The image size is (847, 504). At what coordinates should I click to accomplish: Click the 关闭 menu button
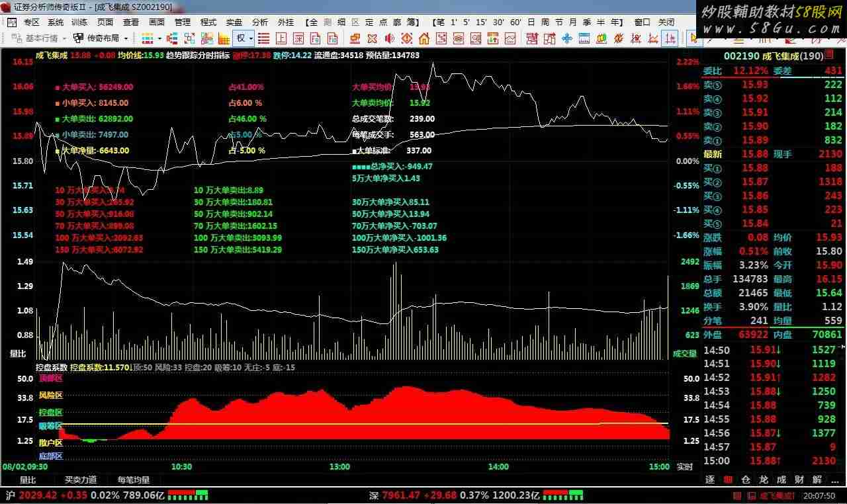click(x=666, y=22)
